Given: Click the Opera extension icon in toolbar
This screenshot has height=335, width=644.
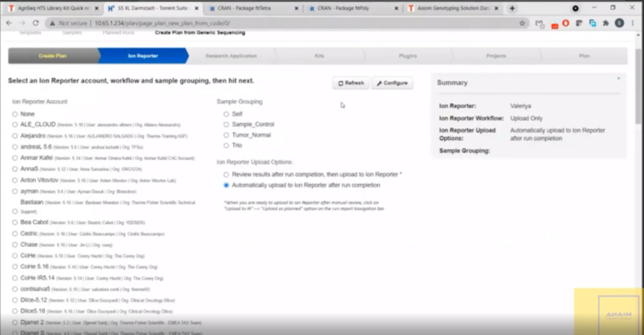Looking at the screenshot, I should pos(565,23).
